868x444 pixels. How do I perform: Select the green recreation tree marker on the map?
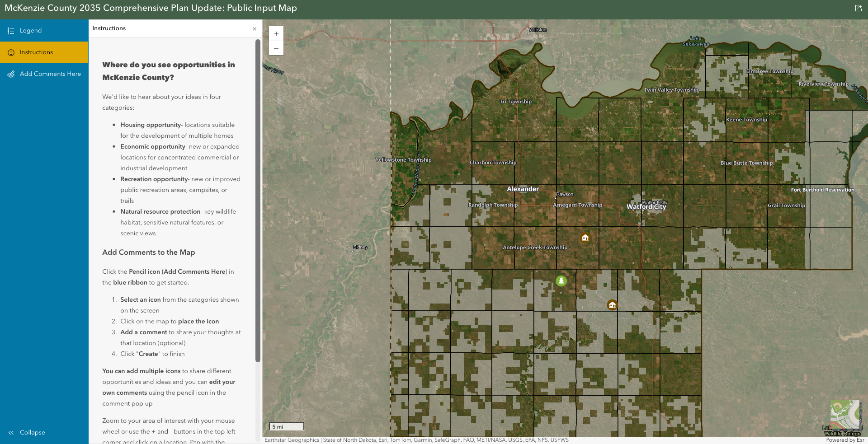pyautogui.click(x=561, y=280)
